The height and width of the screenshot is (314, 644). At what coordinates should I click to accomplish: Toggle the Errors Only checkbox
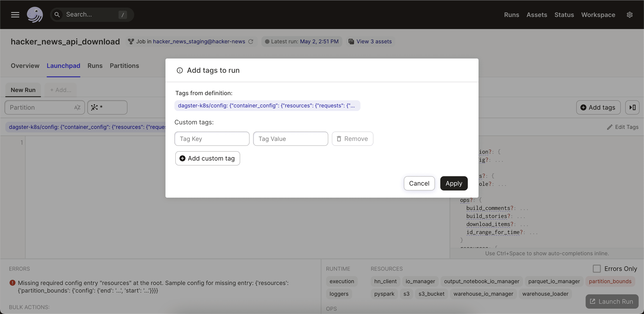(x=597, y=269)
